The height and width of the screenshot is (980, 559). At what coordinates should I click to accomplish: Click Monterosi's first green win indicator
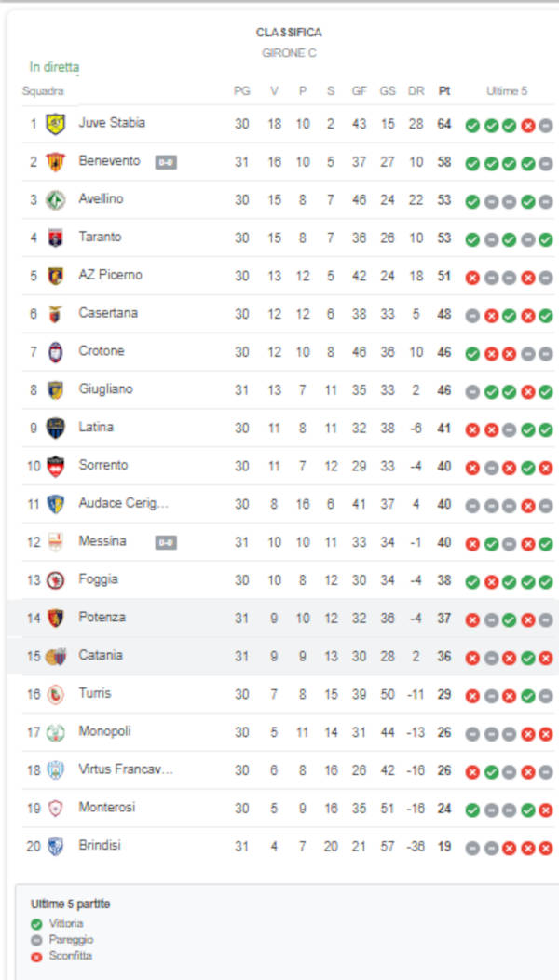click(472, 810)
